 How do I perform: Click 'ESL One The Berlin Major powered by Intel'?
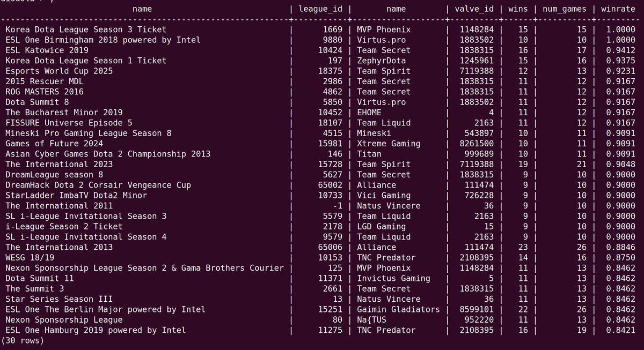pyautogui.click(x=106, y=309)
